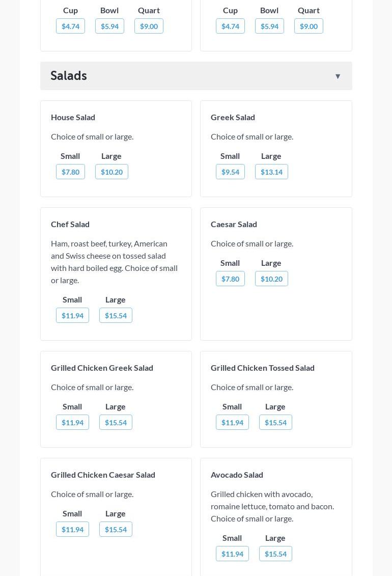Add small Chef Salad for $11.94

(72, 316)
